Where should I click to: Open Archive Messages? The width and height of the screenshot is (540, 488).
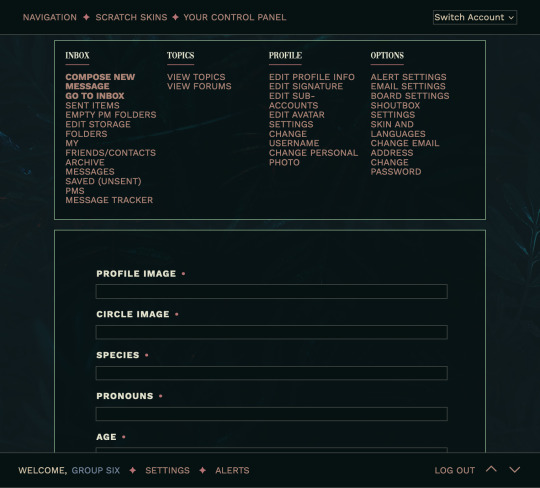point(90,167)
